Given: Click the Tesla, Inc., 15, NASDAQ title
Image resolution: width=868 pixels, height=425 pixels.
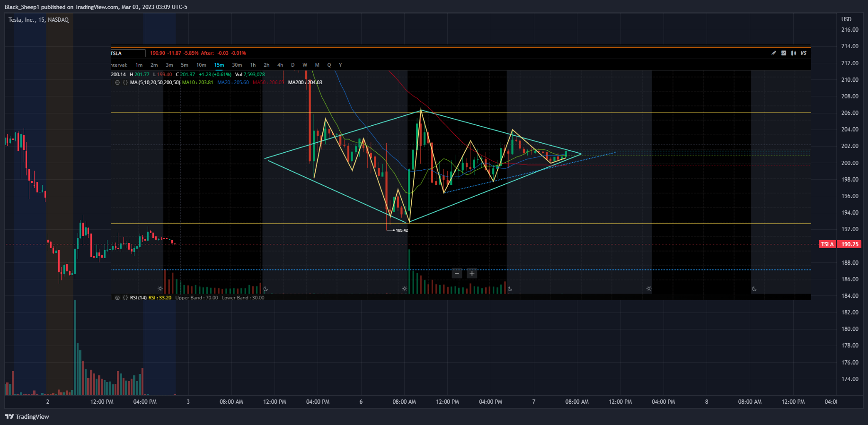Looking at the screenshot, I should [x=39, y=20].
